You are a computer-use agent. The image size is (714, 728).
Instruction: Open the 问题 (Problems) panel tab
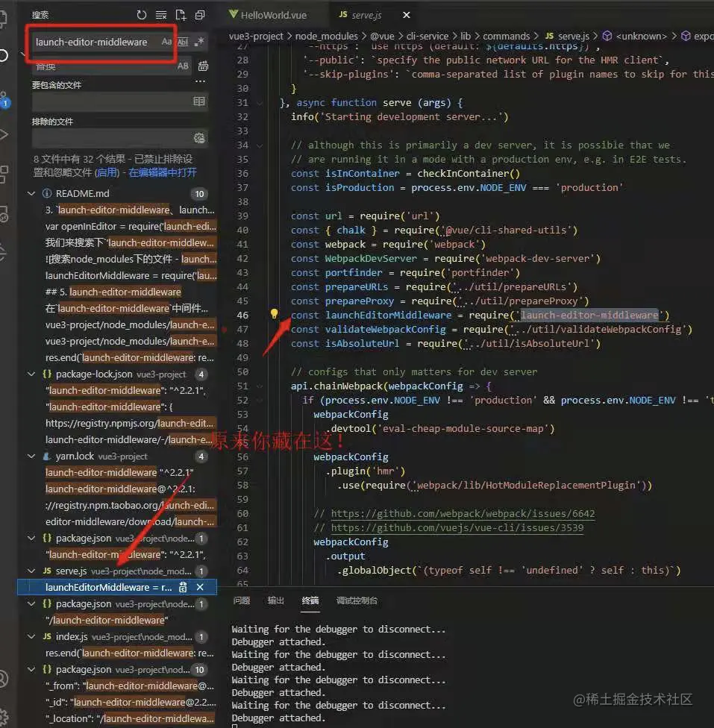coord(242,600)
